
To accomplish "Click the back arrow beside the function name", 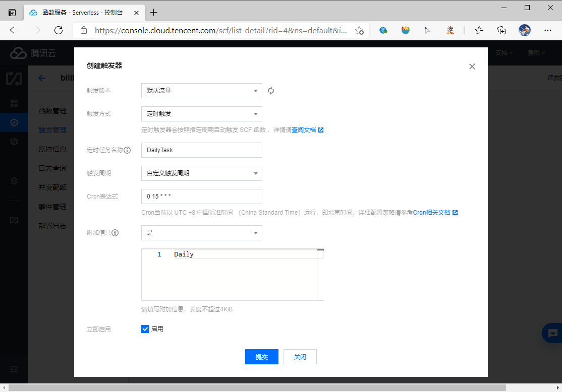I will pos(41,78).
